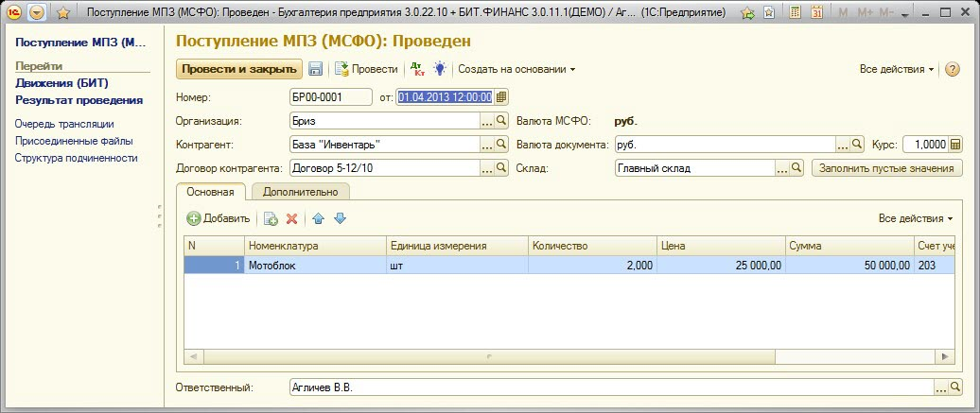Click the lightbulb icon in the toolbar
Screen dimensions: 980x413
[440, 69]
